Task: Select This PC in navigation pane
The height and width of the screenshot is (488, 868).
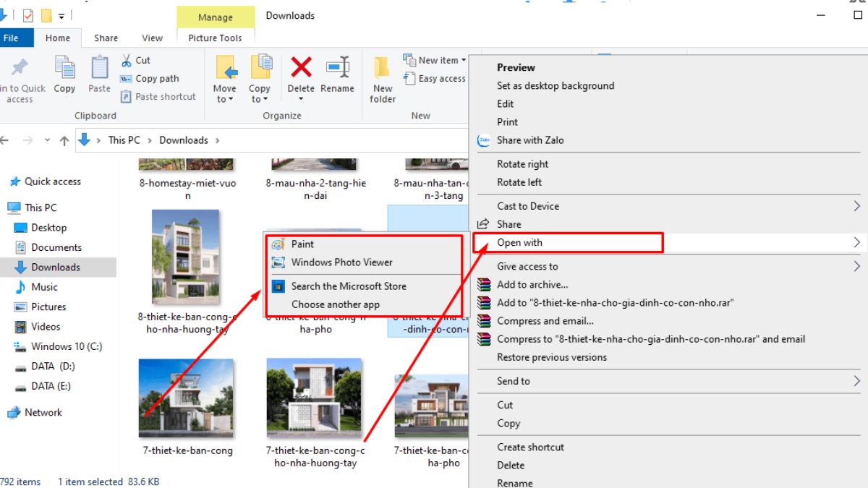Action: [40, 207]
